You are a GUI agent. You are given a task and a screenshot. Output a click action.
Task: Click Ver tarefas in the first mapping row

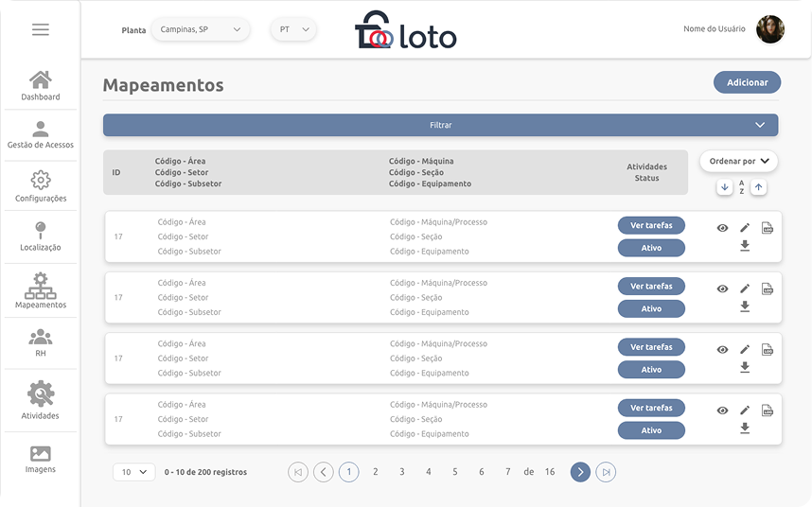[651, 225]
